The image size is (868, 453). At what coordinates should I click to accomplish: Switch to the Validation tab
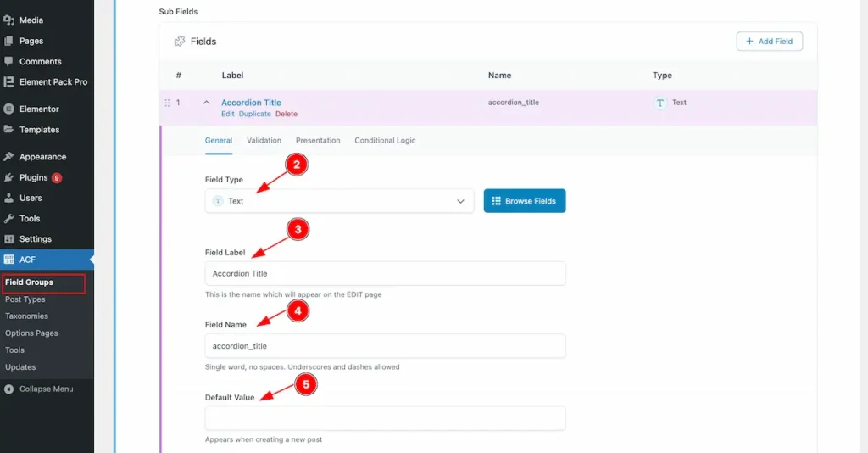[x=264, y=140]
